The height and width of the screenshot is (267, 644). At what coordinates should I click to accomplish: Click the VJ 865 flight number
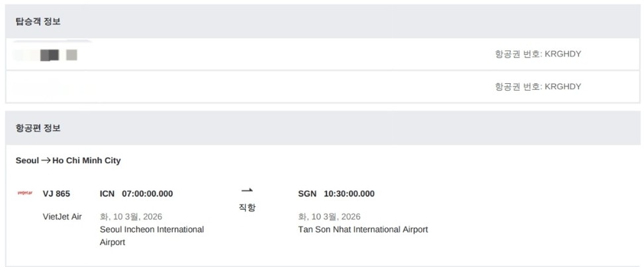click(56, 194)
